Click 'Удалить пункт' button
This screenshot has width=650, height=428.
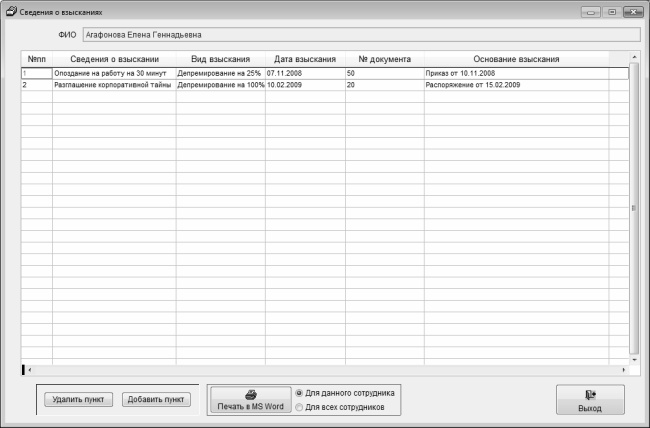click(x=78, y=399)
